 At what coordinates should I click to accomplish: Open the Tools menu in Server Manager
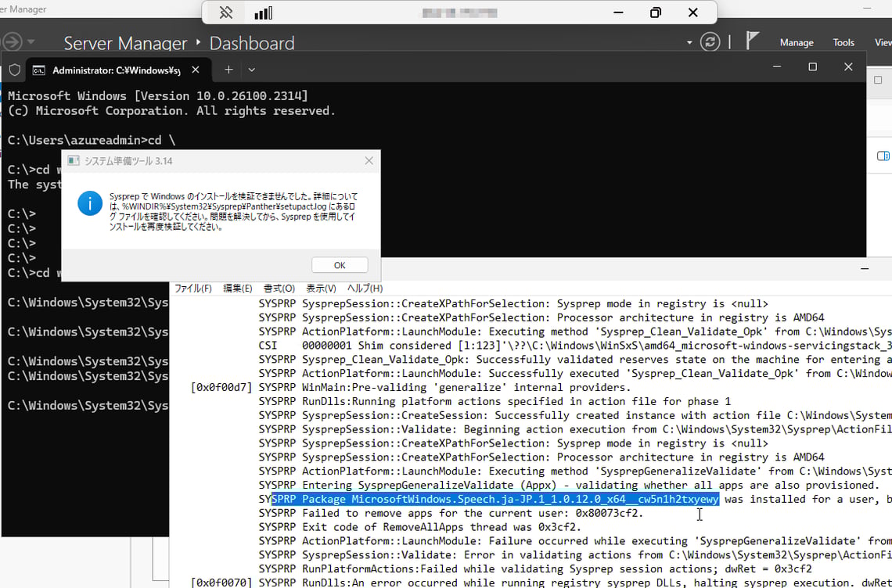tap(843, 41)
